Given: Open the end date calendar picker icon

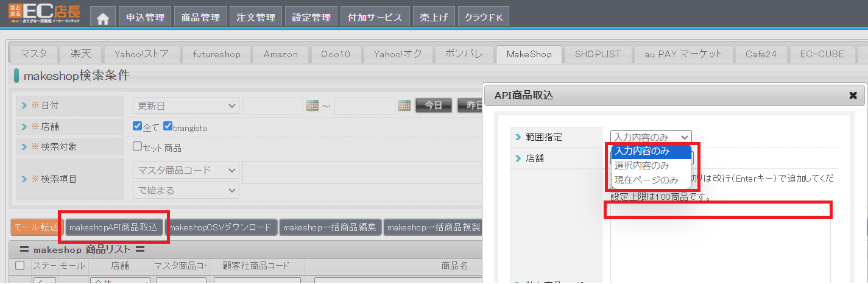Looking at the screenshot, I should click(x=404, y=105).
